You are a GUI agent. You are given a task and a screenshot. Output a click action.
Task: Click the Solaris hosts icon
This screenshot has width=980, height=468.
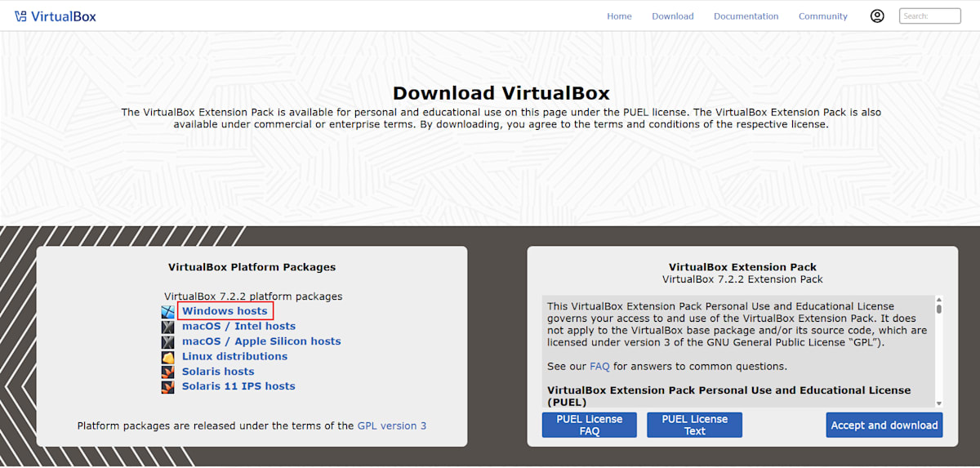pyautogui.click(x=167, y=372)
